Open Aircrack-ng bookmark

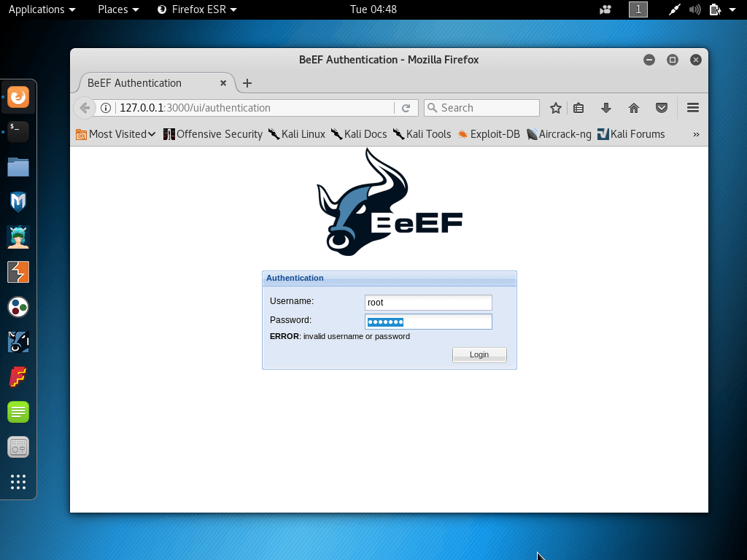(559, 134)
